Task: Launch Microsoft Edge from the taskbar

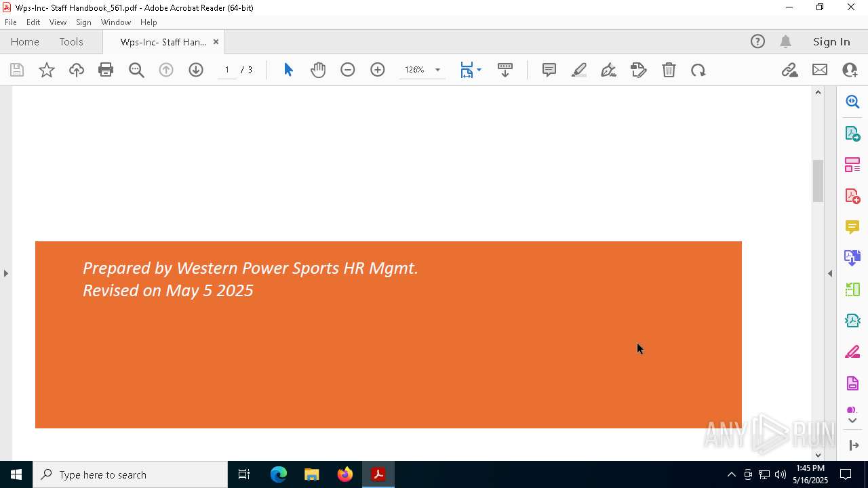Action: pyautogui.click(x=279, y=474)
